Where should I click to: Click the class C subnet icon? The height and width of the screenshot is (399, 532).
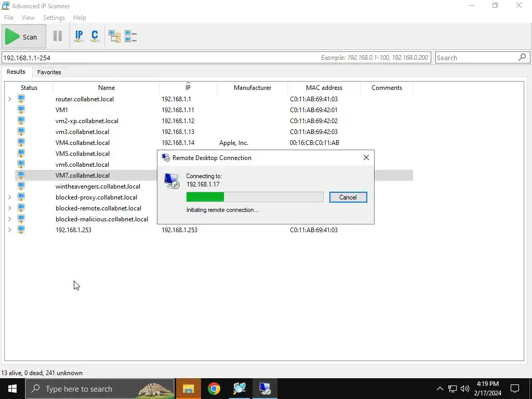coord(95,36)
